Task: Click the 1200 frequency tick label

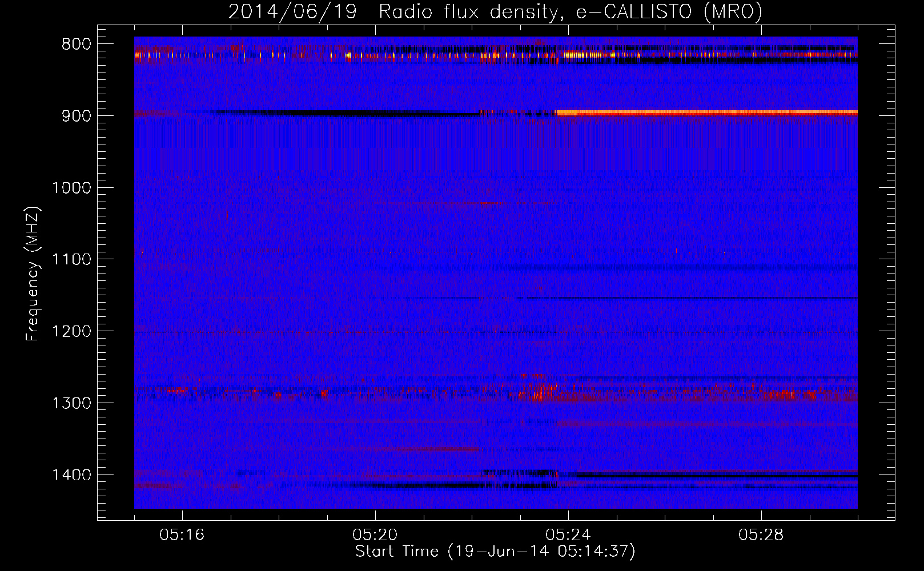Action: [71, 332]
